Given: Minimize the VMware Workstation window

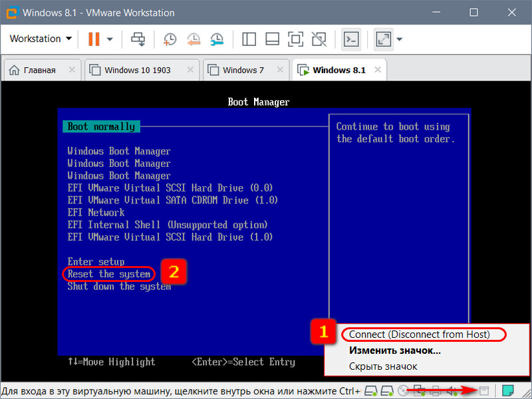Looking at the screenshot, I should point(436,13).
